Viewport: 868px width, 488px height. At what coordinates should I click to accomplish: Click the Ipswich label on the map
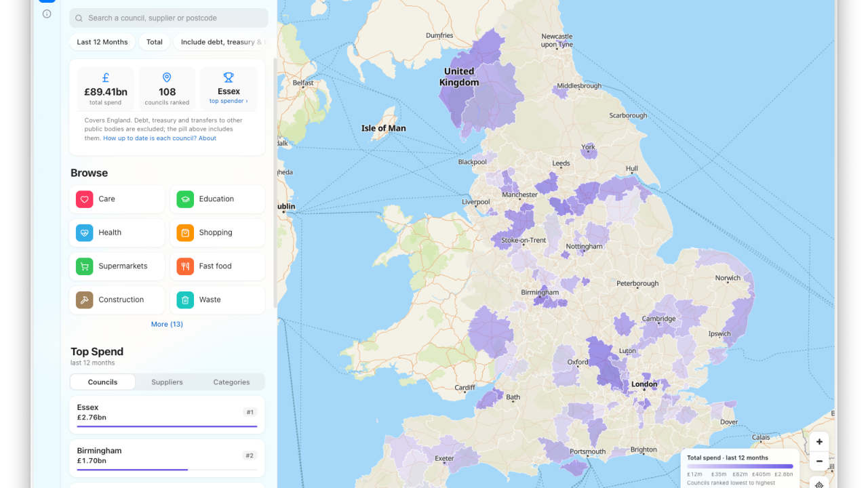click(x=719, y=333)
